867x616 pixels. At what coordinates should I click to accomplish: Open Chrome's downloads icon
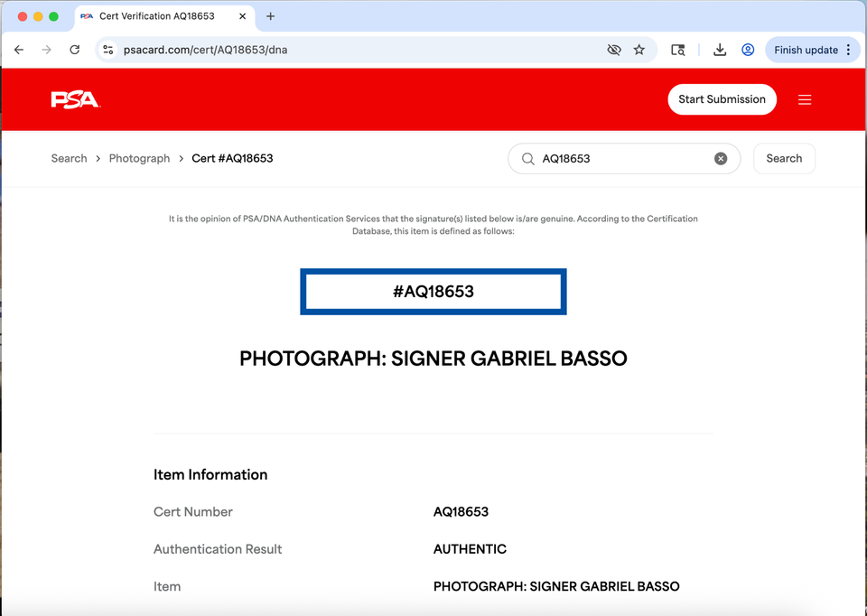tap(720, 50)
